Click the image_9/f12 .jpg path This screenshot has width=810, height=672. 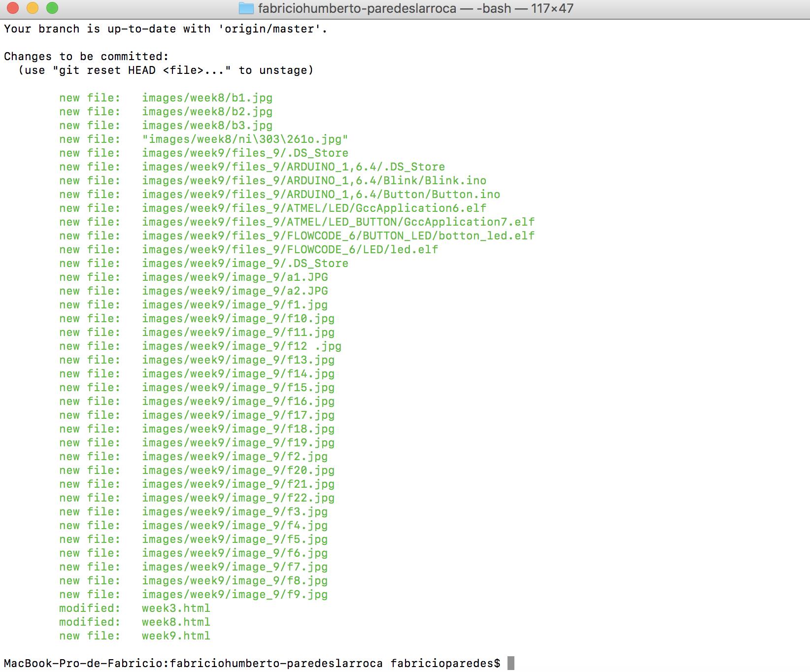(242, 346)
